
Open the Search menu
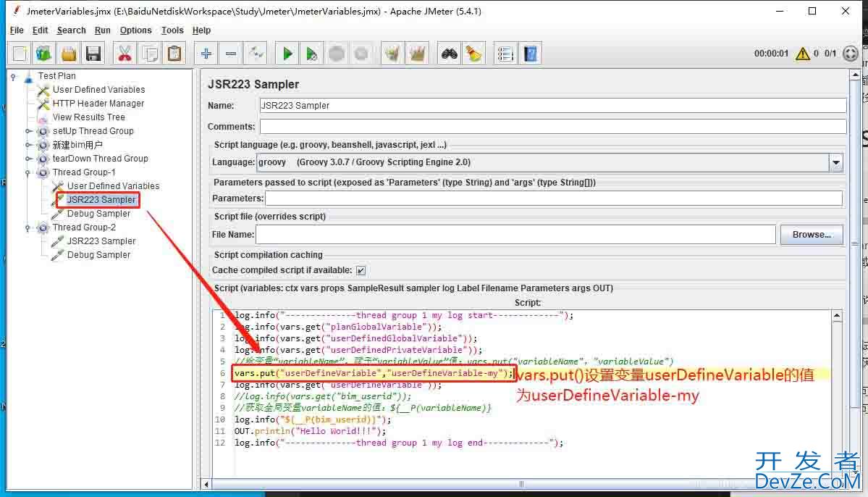[72, 30]
